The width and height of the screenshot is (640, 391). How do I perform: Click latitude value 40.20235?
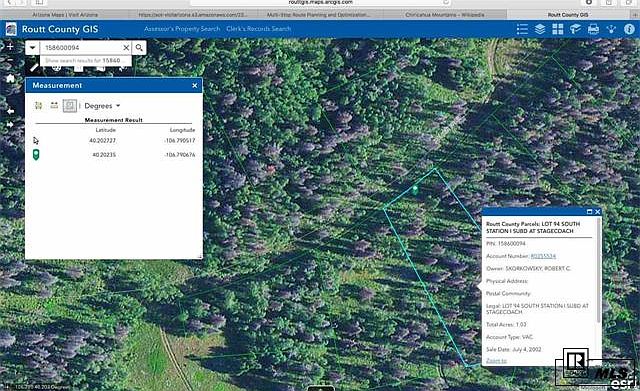click(x=104, y=155)
